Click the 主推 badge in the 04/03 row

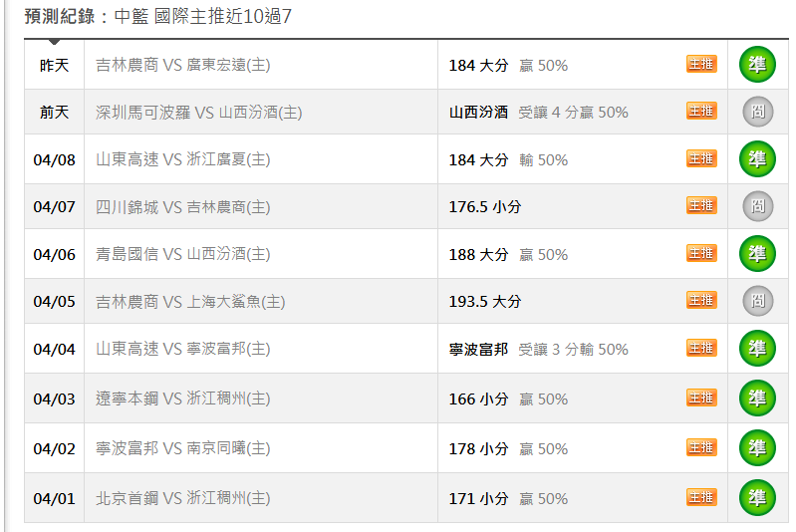click(701, 398)
